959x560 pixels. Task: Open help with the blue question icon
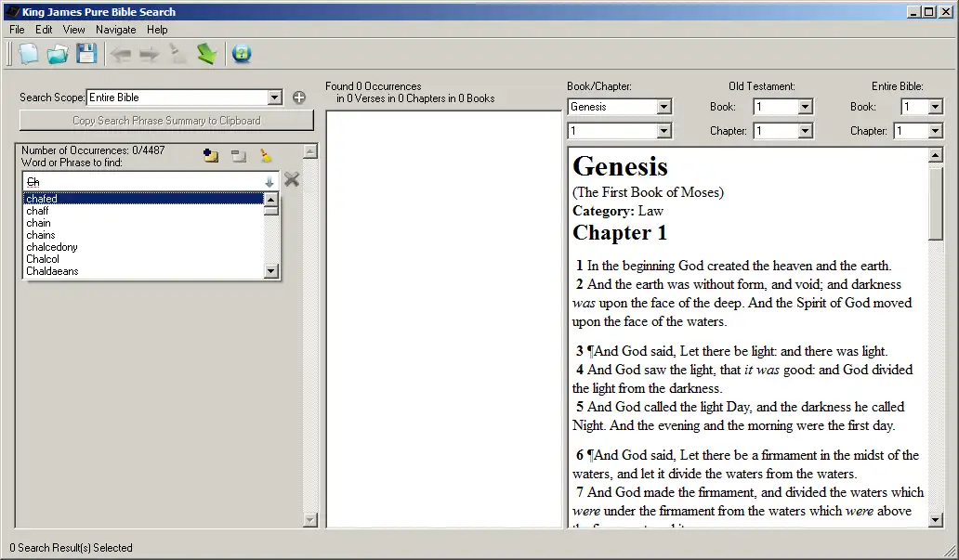tap(242, 54)
